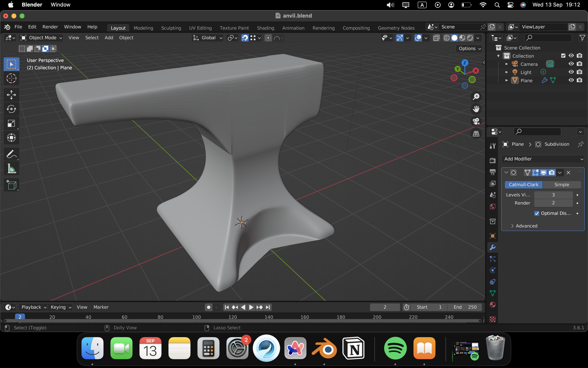Open Global transform orientation dropdown
The height and width of the screenshot is (368, 588).
pyautogui.click(x=207, y=38)
